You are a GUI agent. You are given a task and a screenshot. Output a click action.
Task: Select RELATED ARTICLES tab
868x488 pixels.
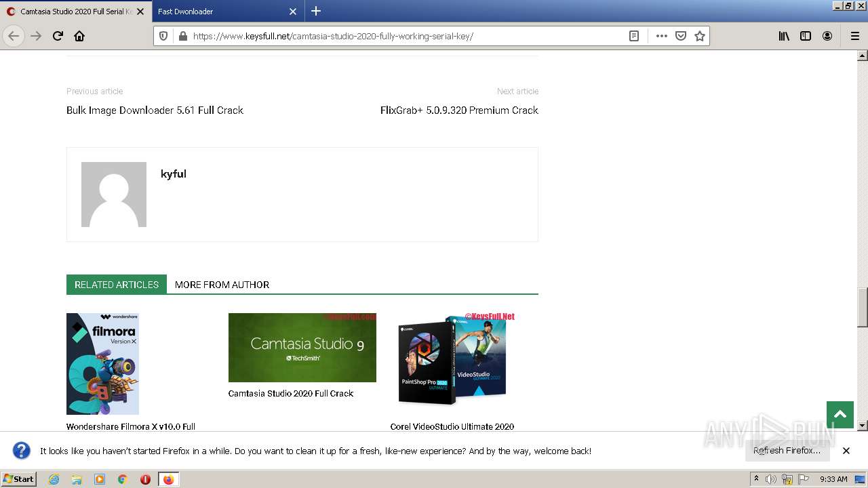point(117,285)
